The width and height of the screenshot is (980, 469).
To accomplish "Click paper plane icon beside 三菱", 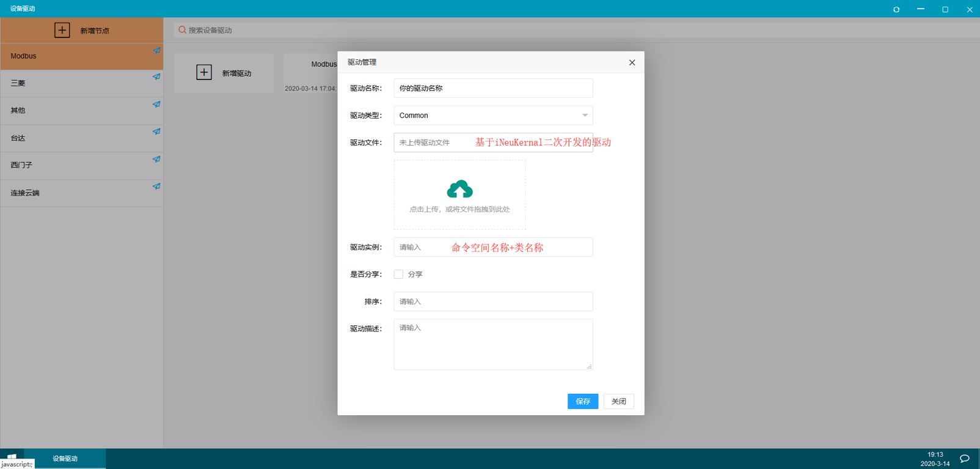I will point(156,77).
